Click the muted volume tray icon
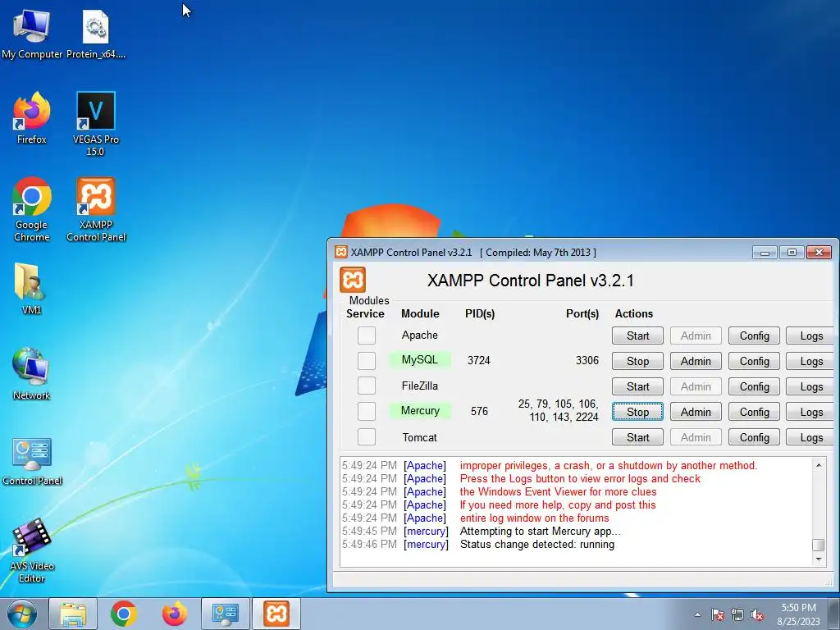The image size is (840, 630). point(757,614)
